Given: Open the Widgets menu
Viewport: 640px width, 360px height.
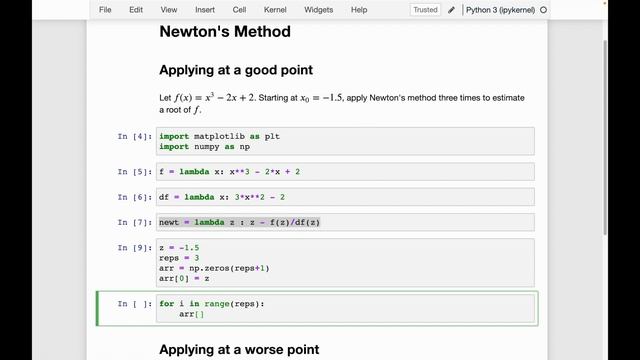Looking at the screenshot, I should [x=318, y=10].
